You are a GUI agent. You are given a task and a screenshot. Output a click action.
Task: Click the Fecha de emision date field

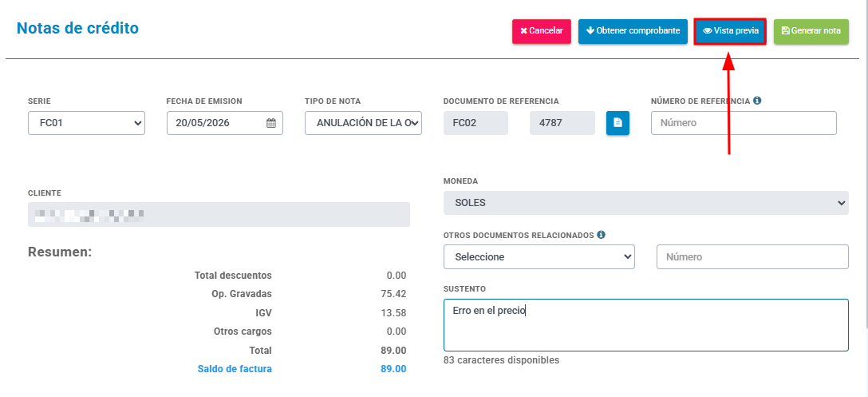(x=225, y=123)
